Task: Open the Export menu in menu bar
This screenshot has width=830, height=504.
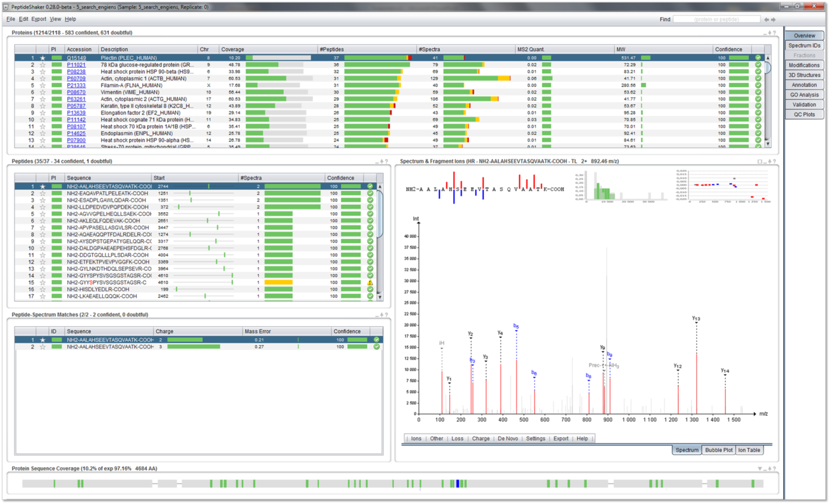Action: [x=39, y=19]
